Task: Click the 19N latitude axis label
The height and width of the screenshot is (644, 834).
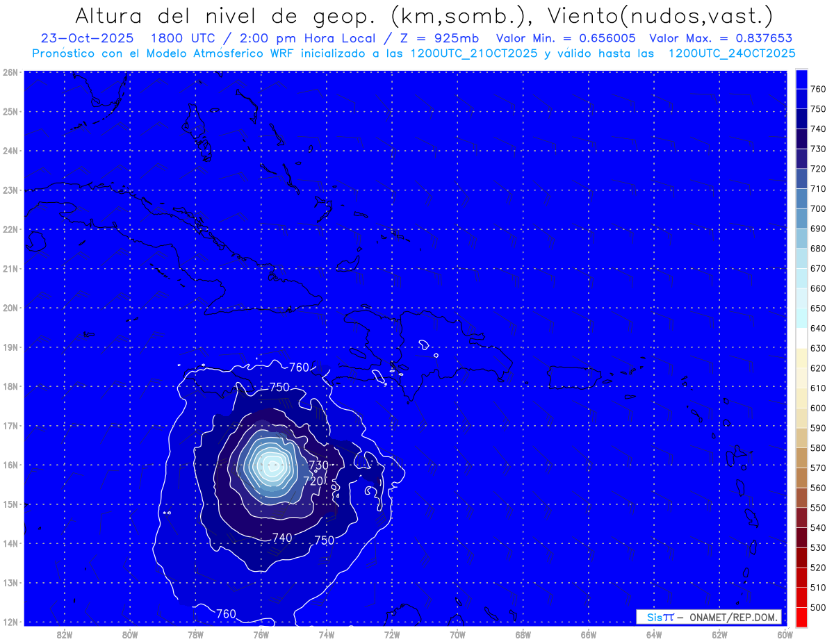Action: (x=10, y=347)
